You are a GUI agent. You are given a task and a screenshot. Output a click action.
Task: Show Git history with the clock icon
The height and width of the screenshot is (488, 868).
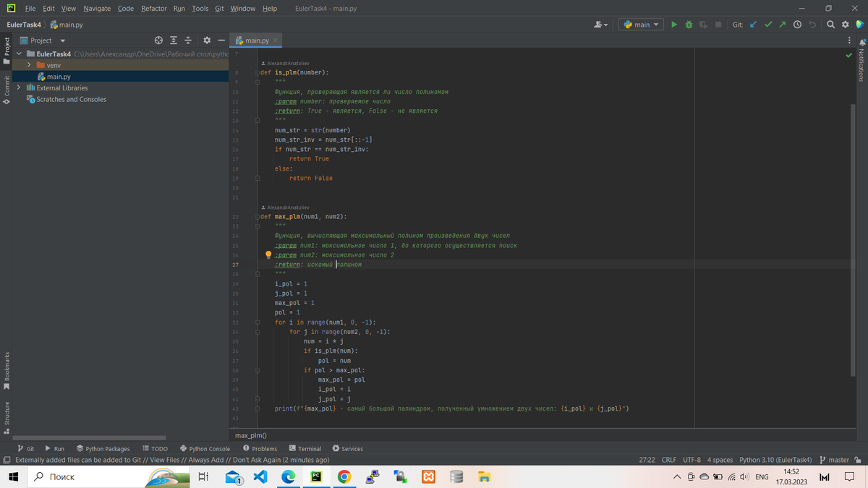click(796, 24)
